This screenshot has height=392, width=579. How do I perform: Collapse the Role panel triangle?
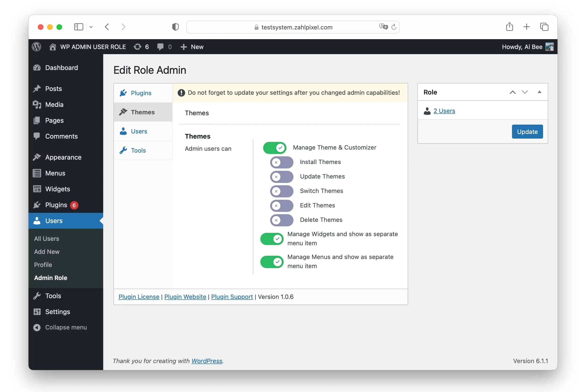[x=539, y=92]
